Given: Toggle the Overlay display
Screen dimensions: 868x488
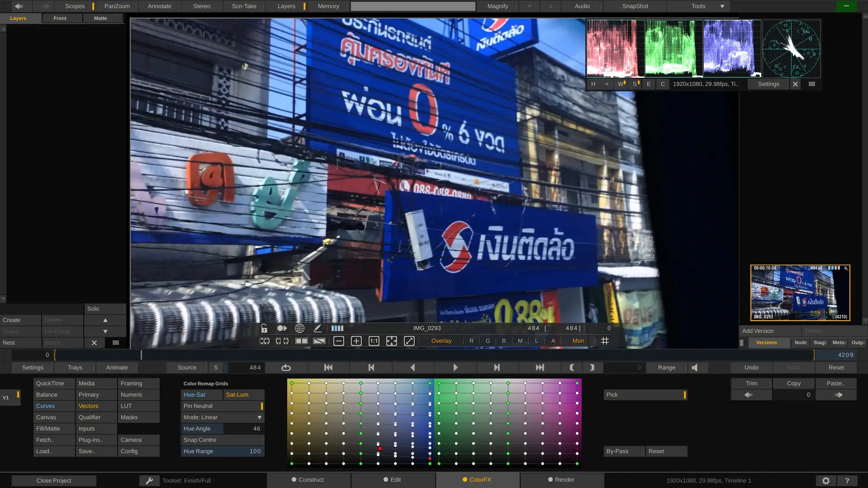Looking at the screenshot, I should click(x=441, y=341).
